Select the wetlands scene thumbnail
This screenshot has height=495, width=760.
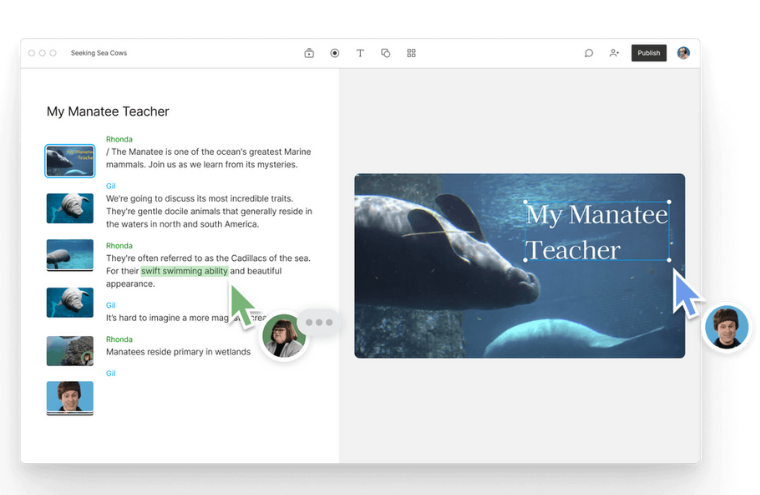click(x=70, y=350)
